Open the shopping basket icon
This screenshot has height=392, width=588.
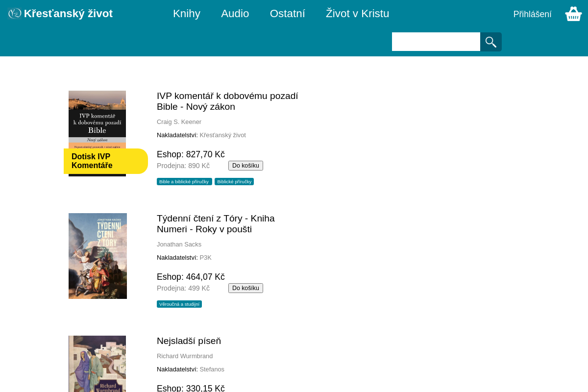pyautogui.click(x=573, y=14)
